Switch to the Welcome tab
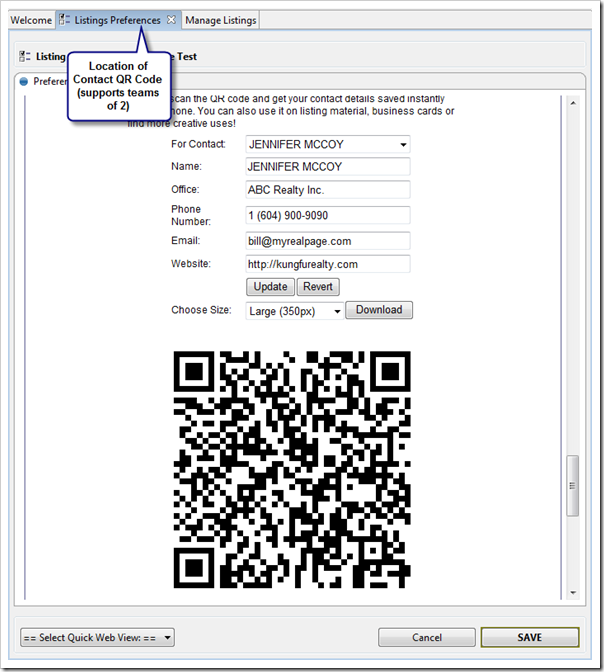This screenshot has width=604, height=672. pyautogui.click(x=31, y=20)
